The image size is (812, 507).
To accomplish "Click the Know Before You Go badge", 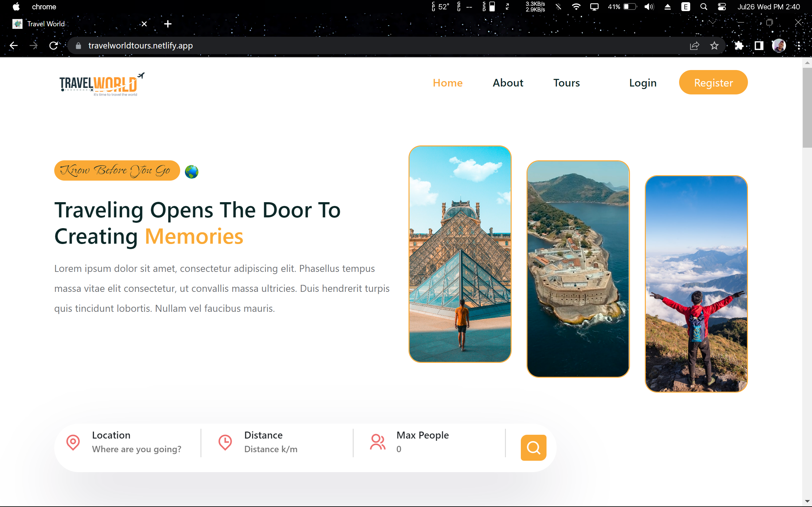I will [117, 170].
